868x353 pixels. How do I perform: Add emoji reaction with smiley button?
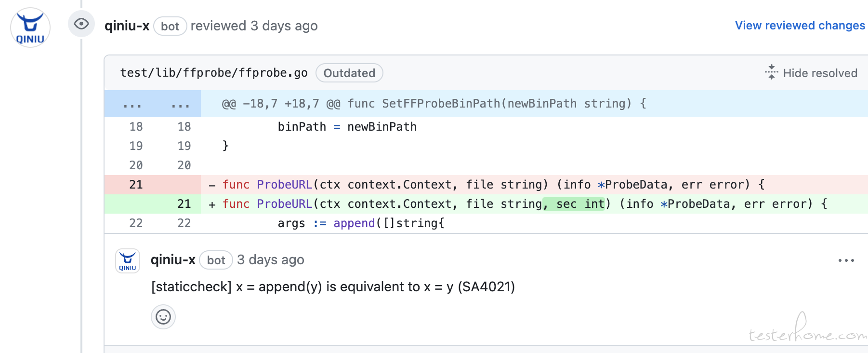point(163,317)
